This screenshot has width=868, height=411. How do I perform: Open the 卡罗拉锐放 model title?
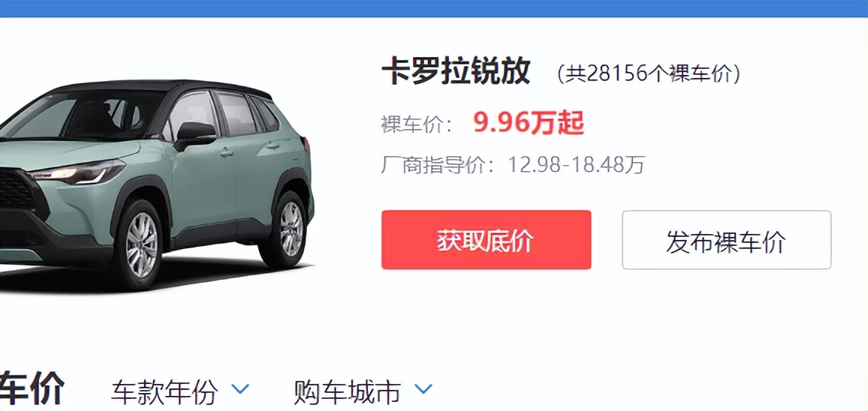click(x=456, y=72)
